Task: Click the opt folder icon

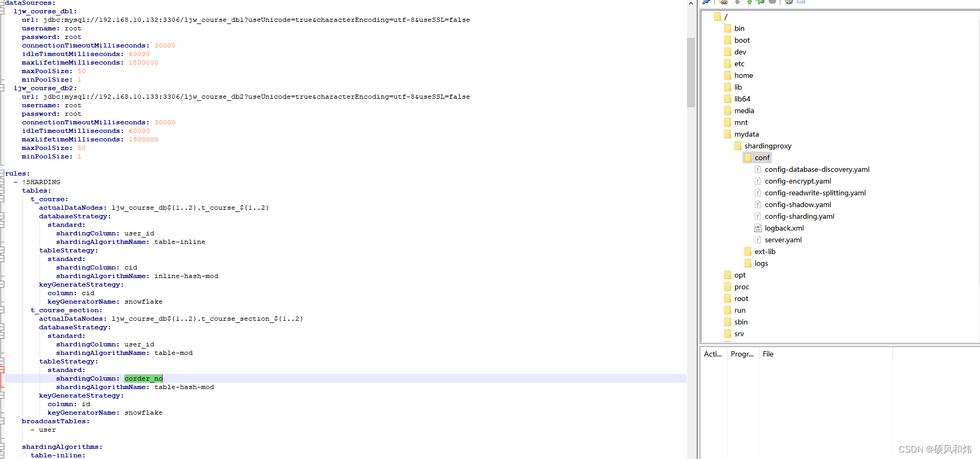Action: [728, 275]
